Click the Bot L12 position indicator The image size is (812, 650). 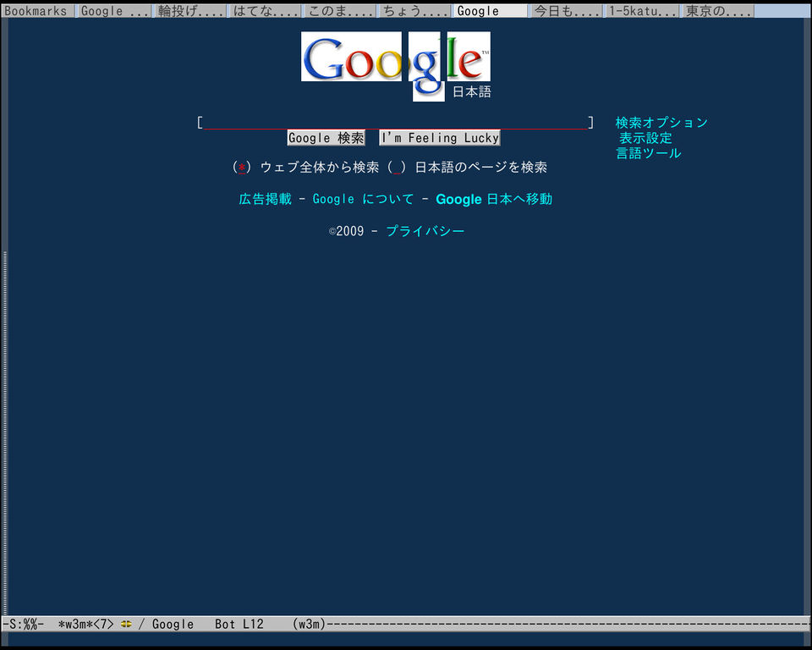point(239,624)
